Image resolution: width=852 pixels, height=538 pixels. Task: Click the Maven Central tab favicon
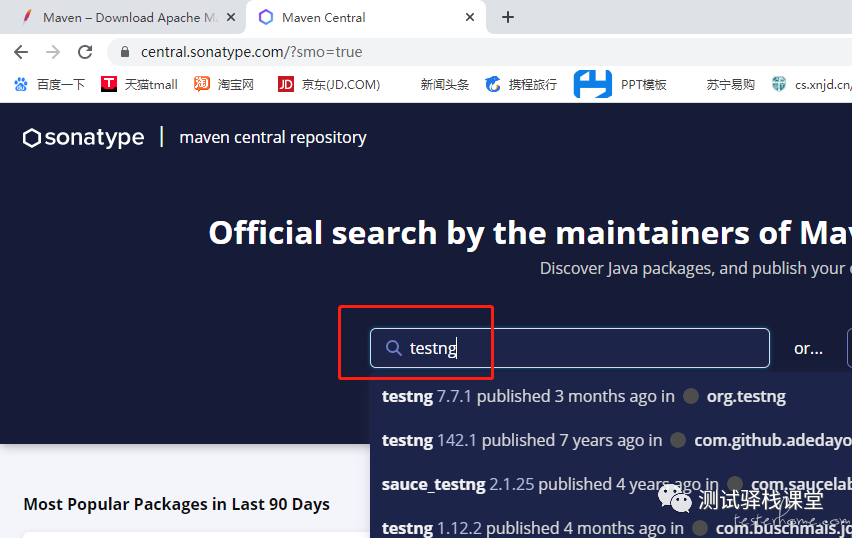pyautogui.click(x=266, y=17)
